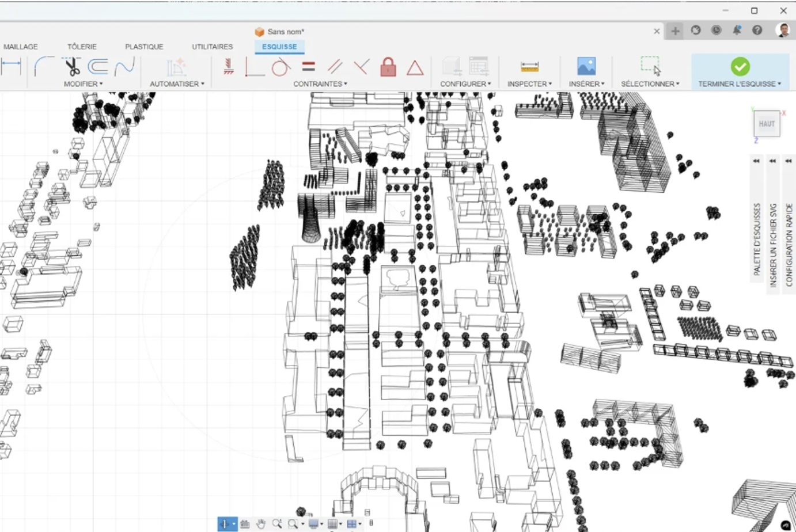The width and height of the screenshot is (796, 532).
Task: Activate the Zoom magnifier tool
Action: (x=277, y=524)
